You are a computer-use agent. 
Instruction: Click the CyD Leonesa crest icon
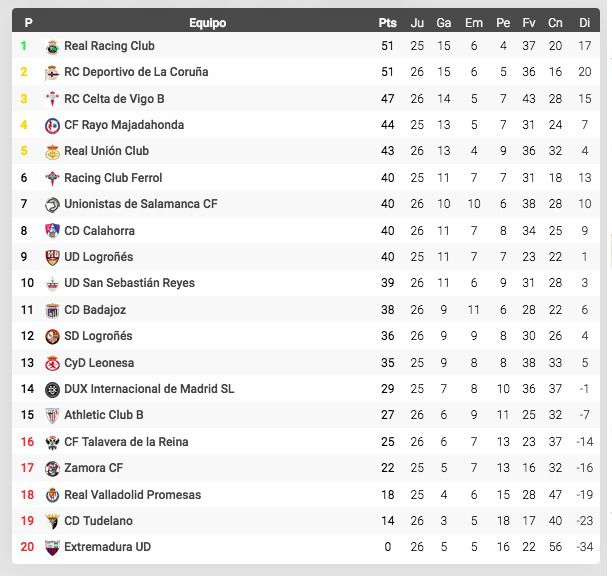click(x=52, y=363)
